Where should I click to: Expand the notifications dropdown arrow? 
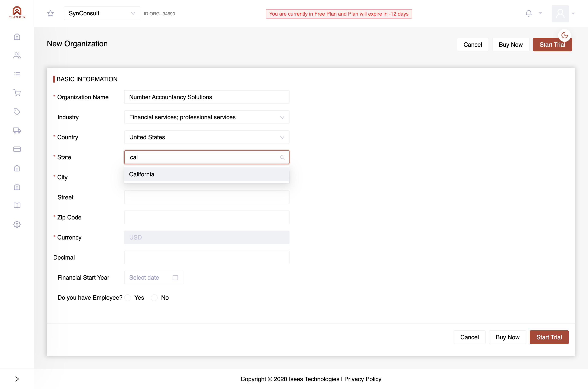(540, 13)
